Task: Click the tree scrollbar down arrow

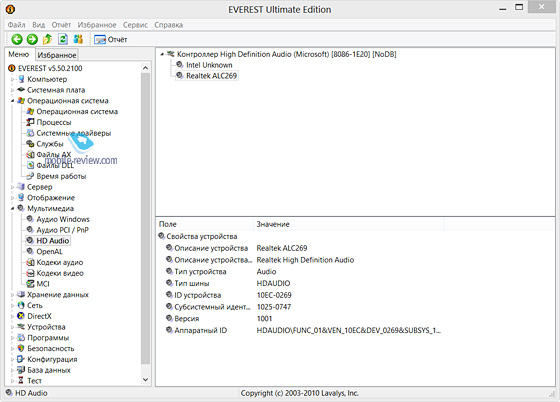Action: click(145, 380)
